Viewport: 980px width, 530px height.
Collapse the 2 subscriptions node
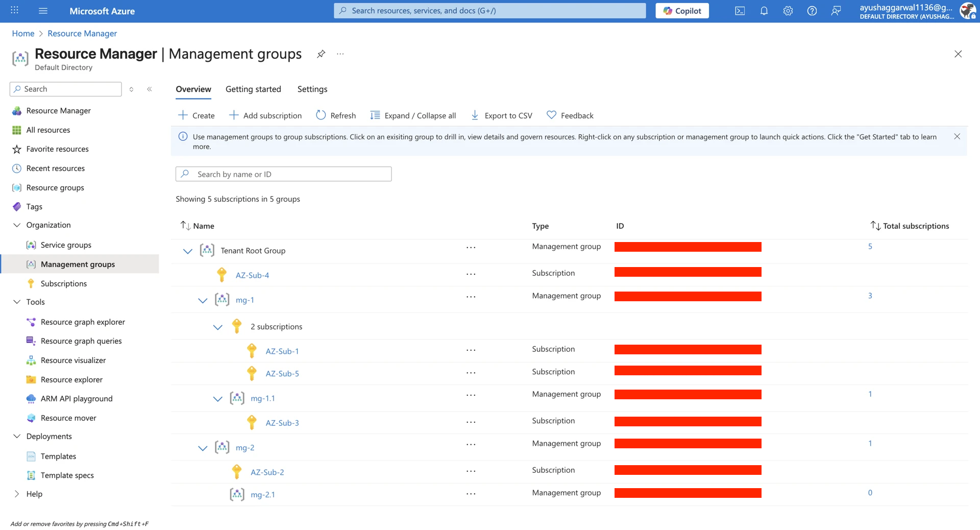click(x=218, y=327)
